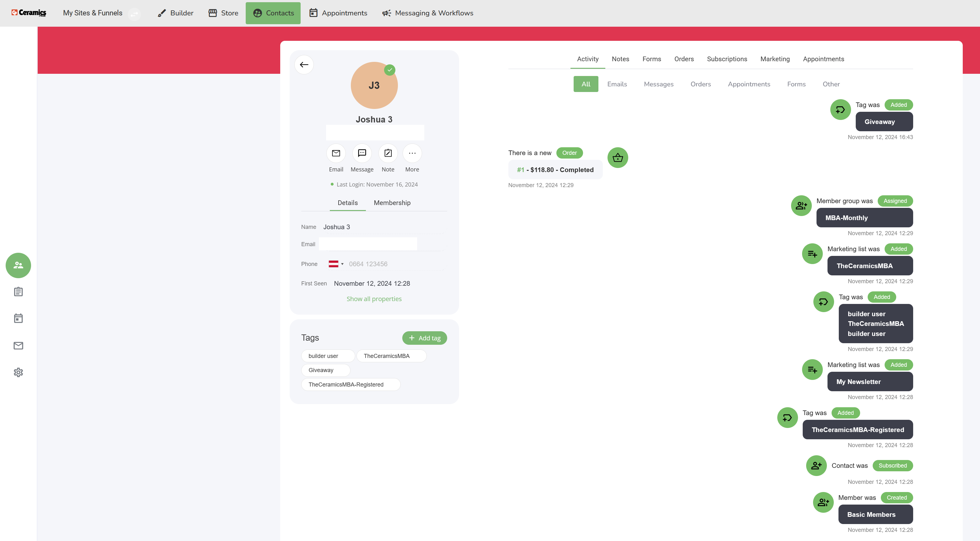Click the tag icon beside TheCeramicsMBA-Registered activity
The image size is (980, 541).
click(x=788, y=418)
